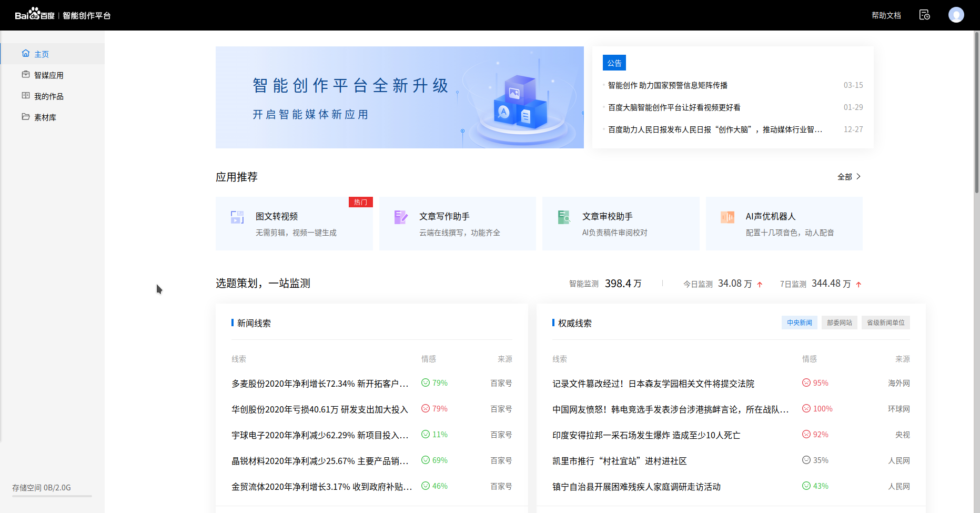Screen dimensions: 980x513
Task: Click the 文章审校助手 icon
Action: [x=564, y=217]
